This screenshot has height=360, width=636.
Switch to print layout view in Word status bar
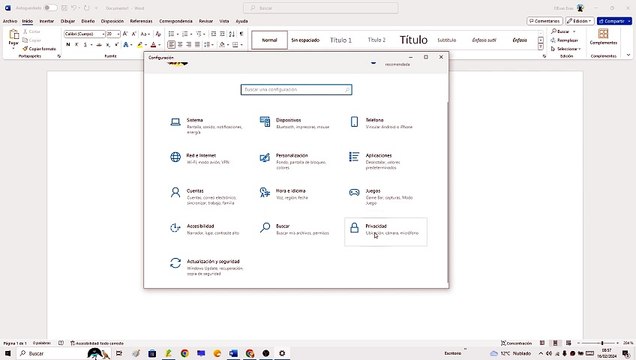[555, 343]
